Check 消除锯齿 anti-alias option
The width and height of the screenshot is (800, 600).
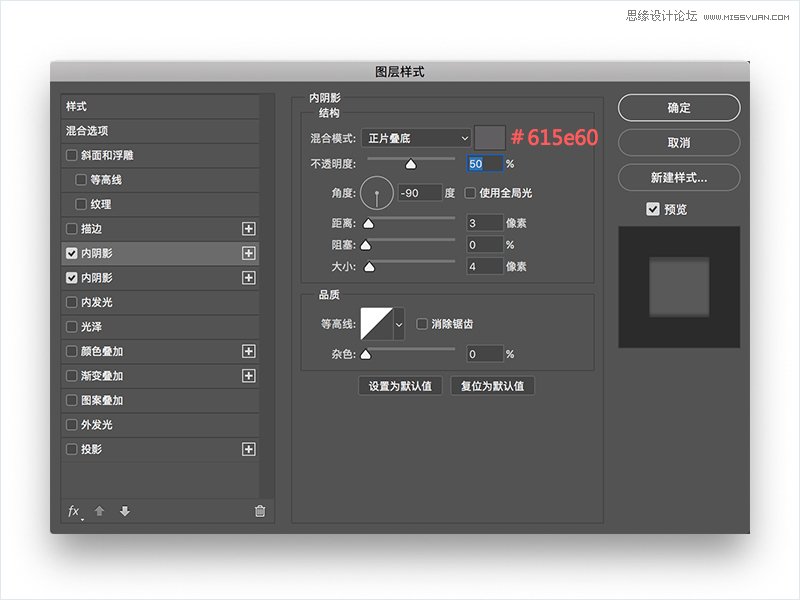pyautogui.click(x=422, y=324)
